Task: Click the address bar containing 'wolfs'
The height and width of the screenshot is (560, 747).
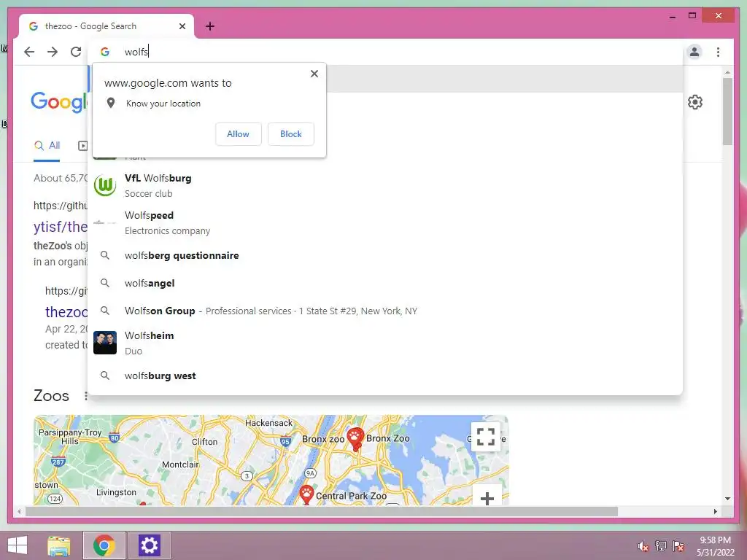Action: (386, 52)
